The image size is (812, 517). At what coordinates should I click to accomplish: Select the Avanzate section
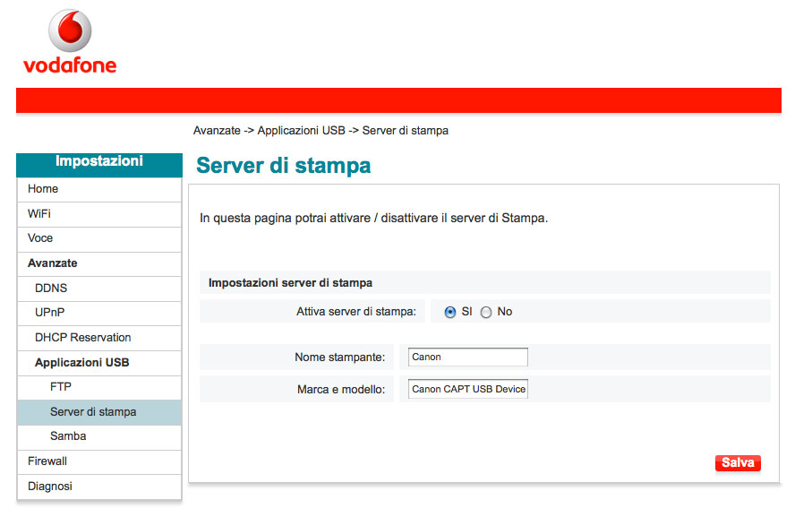[98, 263]
